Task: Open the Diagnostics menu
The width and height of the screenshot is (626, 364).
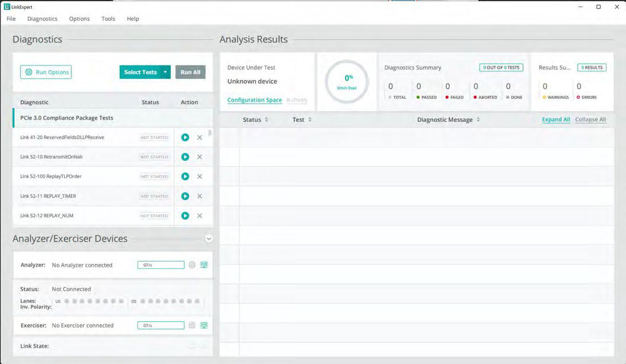Action: pos(43,19)
